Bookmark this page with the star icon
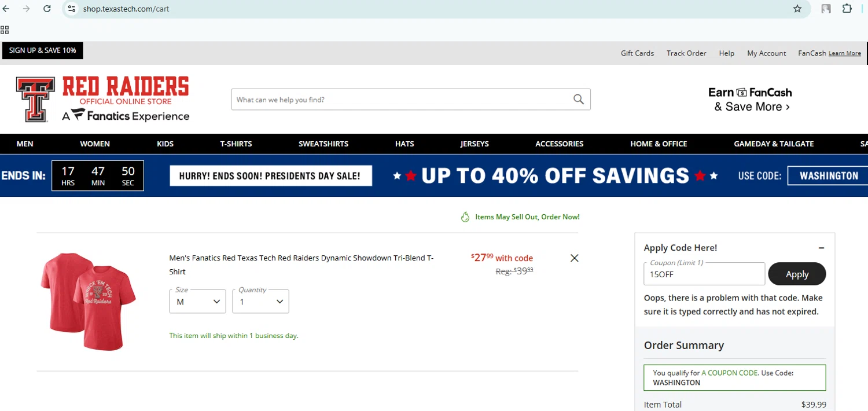Image resolution: width=868 pixels, height=411 pixels. coord(797,9)
